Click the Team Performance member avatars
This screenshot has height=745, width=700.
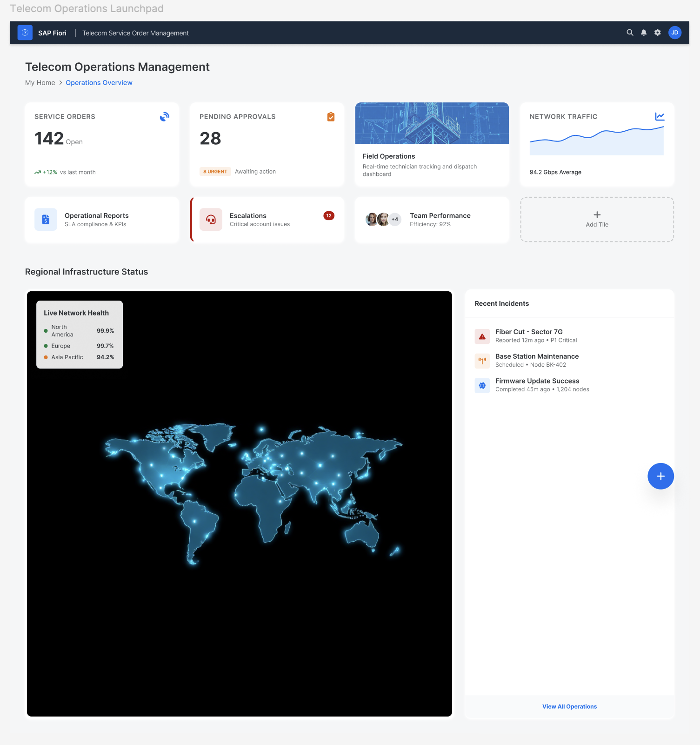coord(383,219)
